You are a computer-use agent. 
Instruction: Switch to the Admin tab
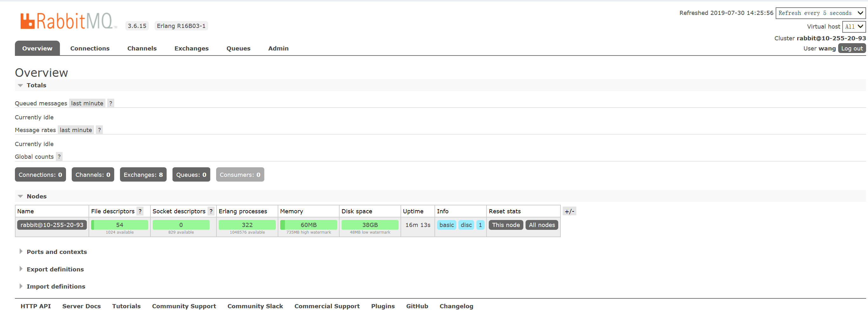[x=278, y=48]
